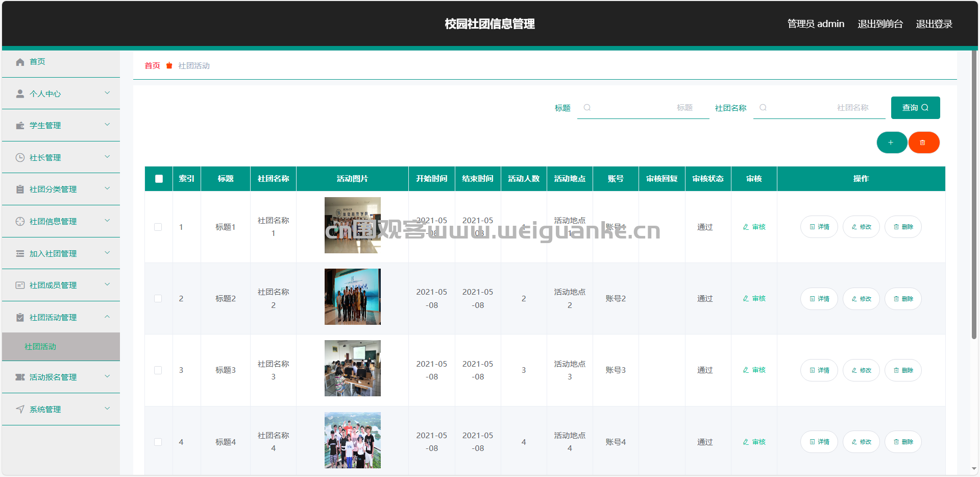The width and height of the screenshot is (980, 477).
Task: Select the 社团活动 submenu item
Action: 61,347
